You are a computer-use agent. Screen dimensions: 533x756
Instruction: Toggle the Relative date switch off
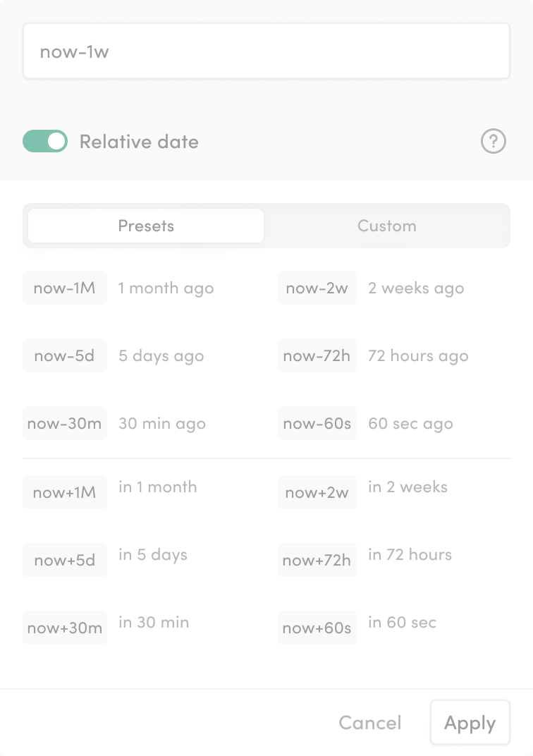44,141
